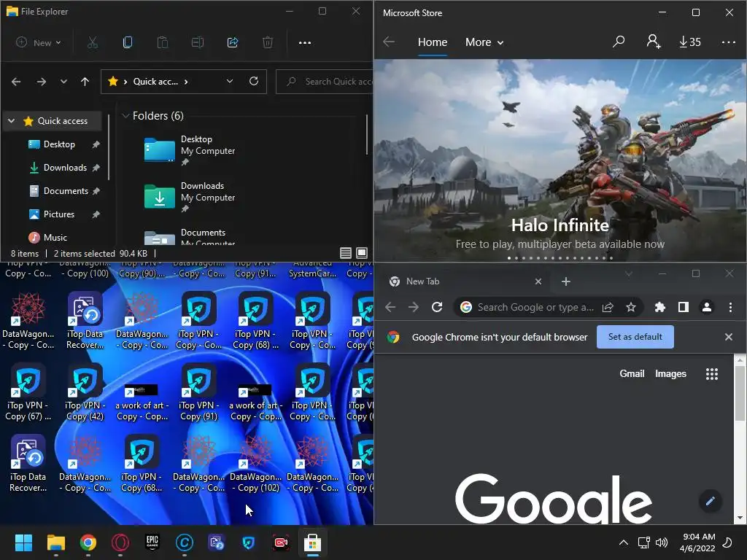Select Downloads in Quick access sidebar

pyautogui.click(x=65, y=168)
